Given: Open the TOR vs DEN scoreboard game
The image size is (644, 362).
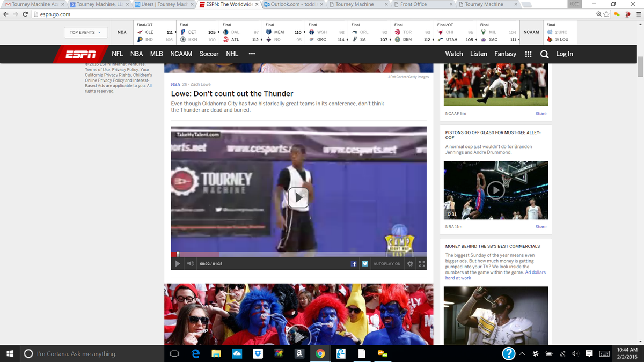Looking at the screenshot, I should (412, 32).
